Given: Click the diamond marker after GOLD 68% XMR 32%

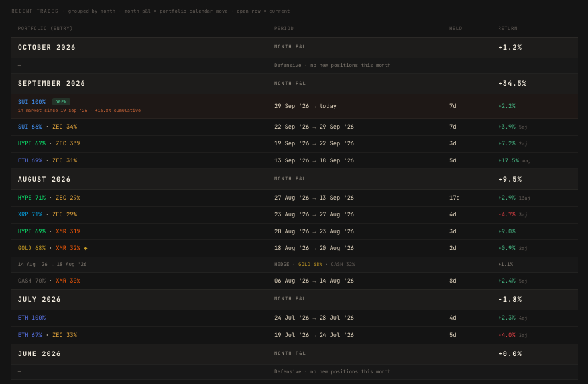Looking at the screenshot, I should 86,248.
